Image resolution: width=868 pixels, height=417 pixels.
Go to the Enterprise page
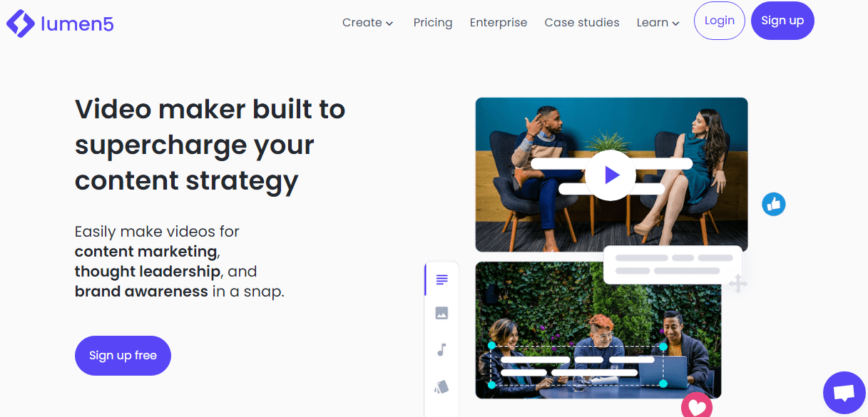[x=499, y=23]
